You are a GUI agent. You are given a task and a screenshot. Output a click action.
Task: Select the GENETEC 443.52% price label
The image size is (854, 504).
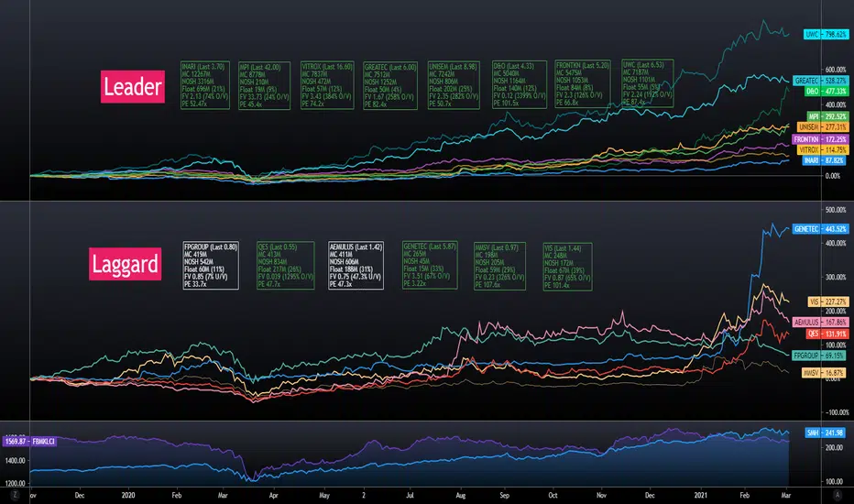pyautogui.click(x=821, y=229)
